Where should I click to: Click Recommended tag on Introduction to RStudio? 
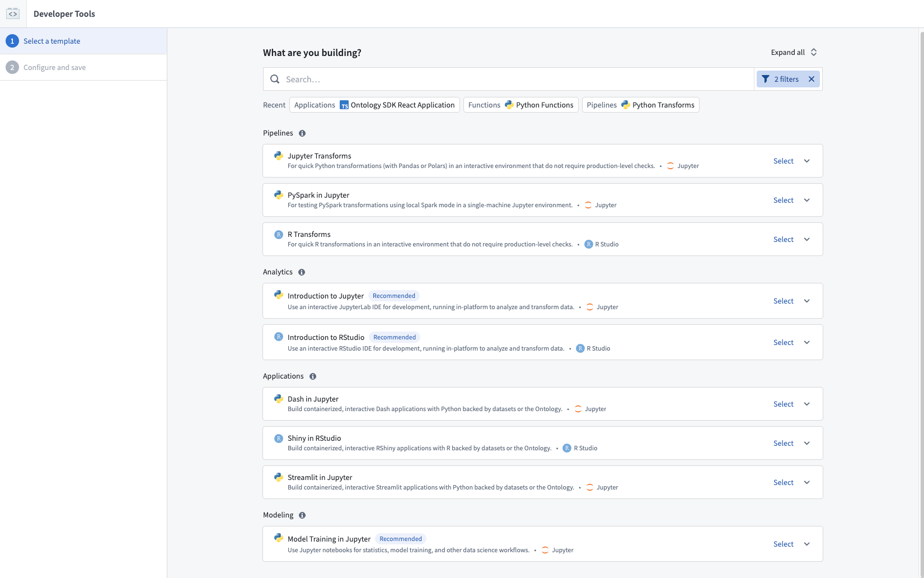(x=395, y=337)
